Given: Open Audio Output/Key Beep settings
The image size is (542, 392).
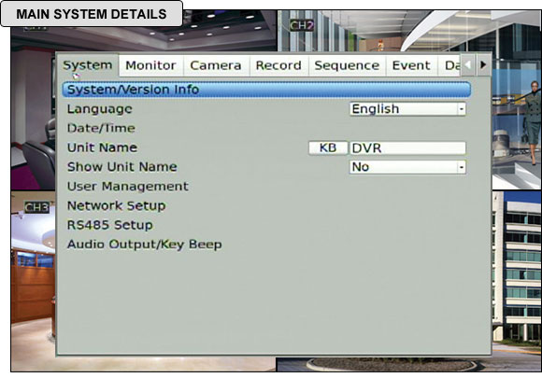Looking at the screenshot, I should pos(145,245).
